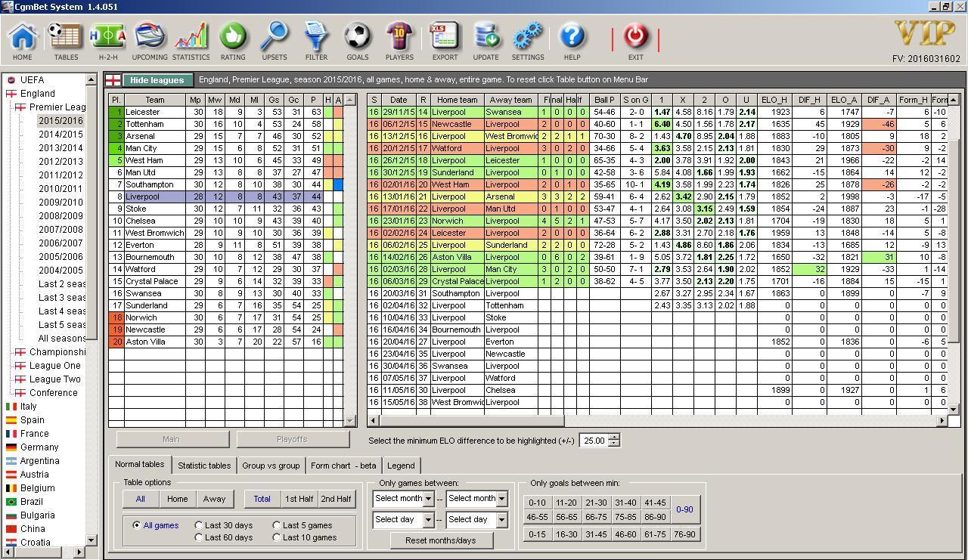Click the minimum ELO difference field

coord(594,440)
